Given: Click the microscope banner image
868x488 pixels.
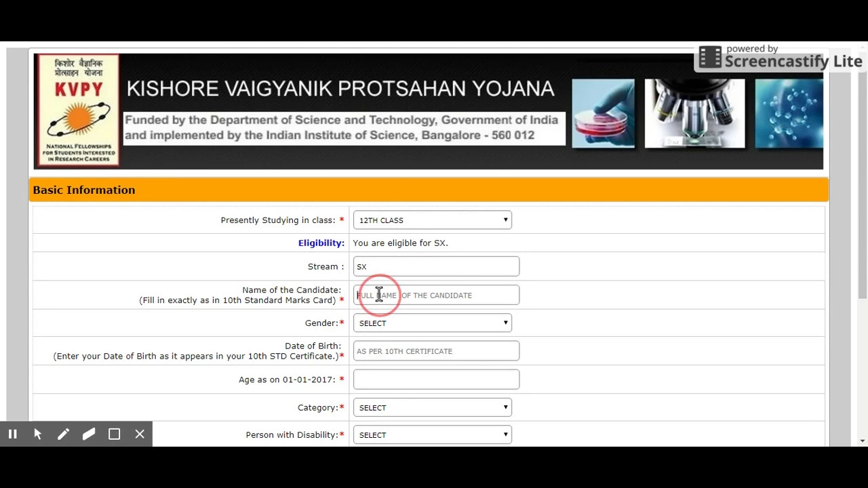Looking at the screenshot, I should point(694,113).
